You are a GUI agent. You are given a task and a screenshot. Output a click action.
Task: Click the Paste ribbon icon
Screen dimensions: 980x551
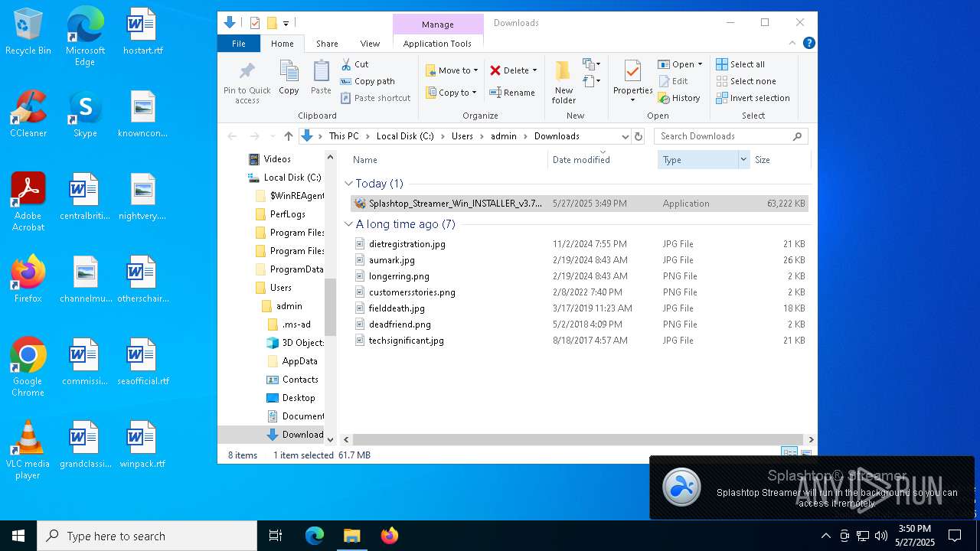pos(321,77)
